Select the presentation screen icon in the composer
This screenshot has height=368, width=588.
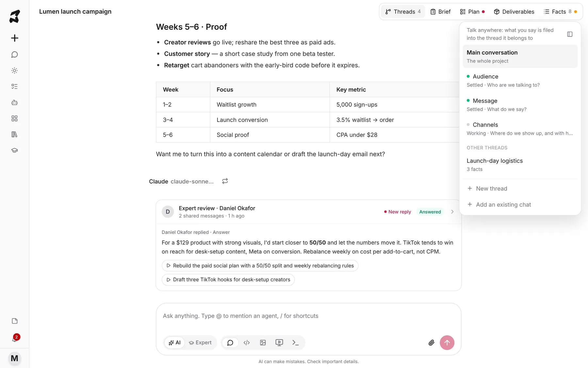coord(279,342)
